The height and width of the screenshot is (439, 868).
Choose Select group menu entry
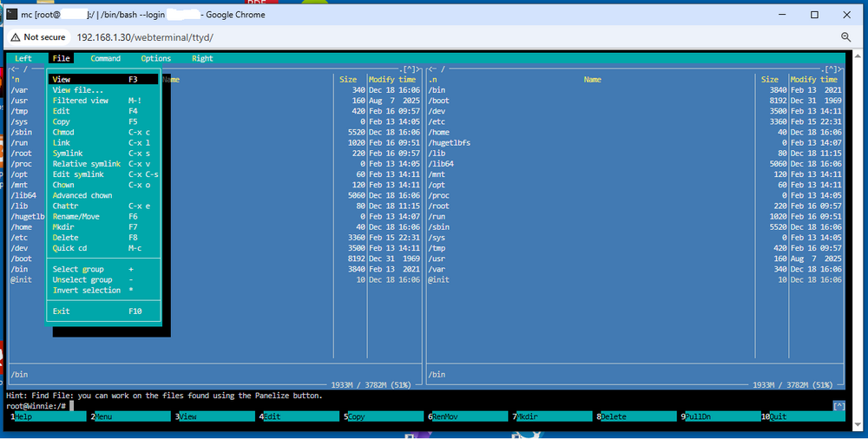[103, 269]
